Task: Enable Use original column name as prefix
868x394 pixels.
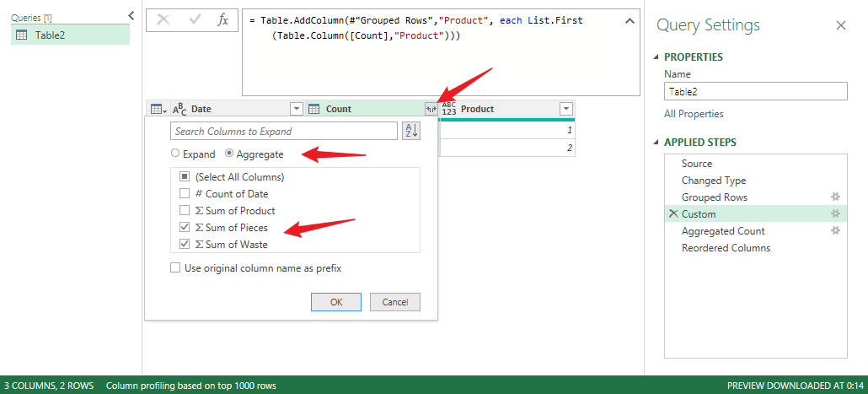Action: [x=175, y=268]
